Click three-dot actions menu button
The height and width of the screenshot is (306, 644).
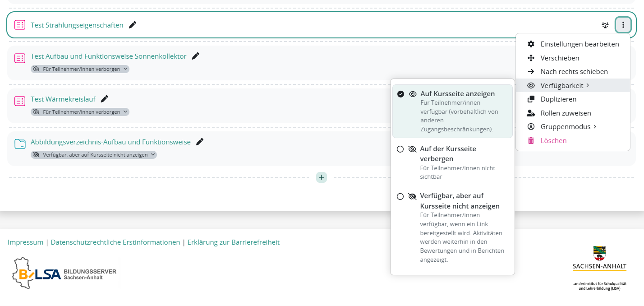pos(623,25)
